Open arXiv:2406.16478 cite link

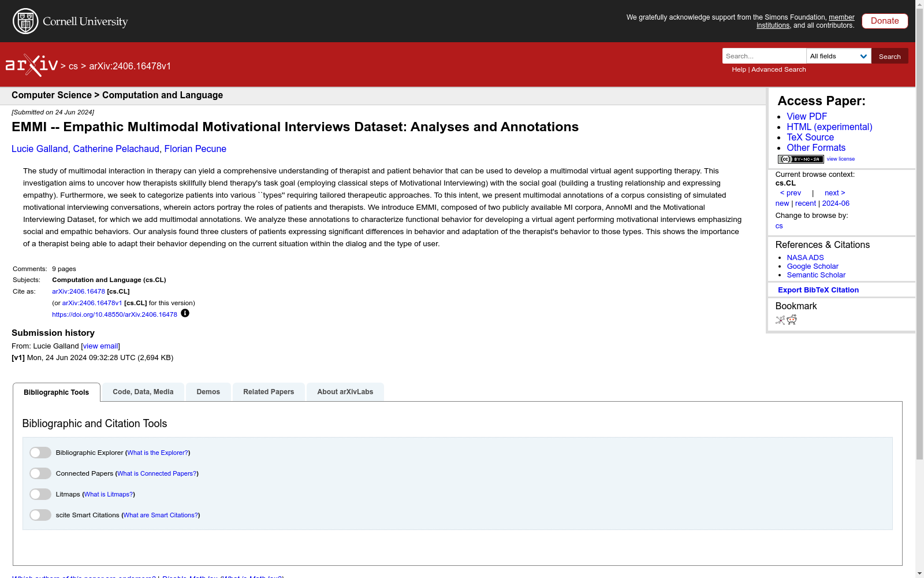tap(79, 291)
